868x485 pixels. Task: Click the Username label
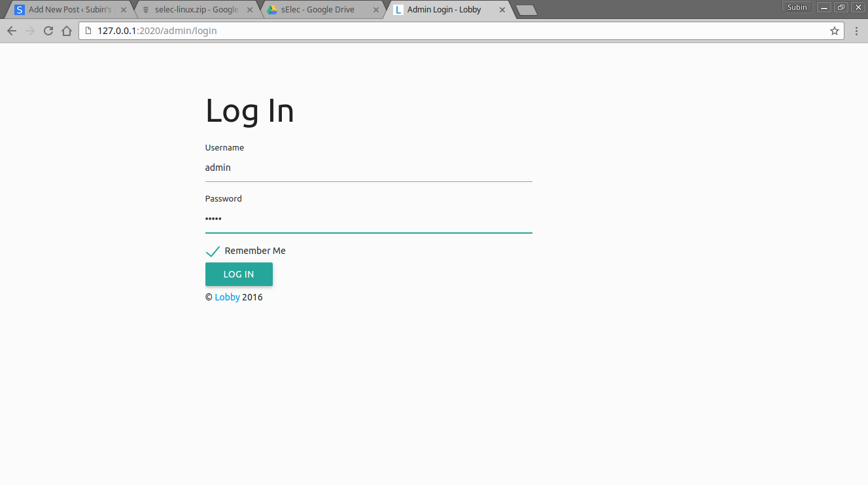click(224, 148)
